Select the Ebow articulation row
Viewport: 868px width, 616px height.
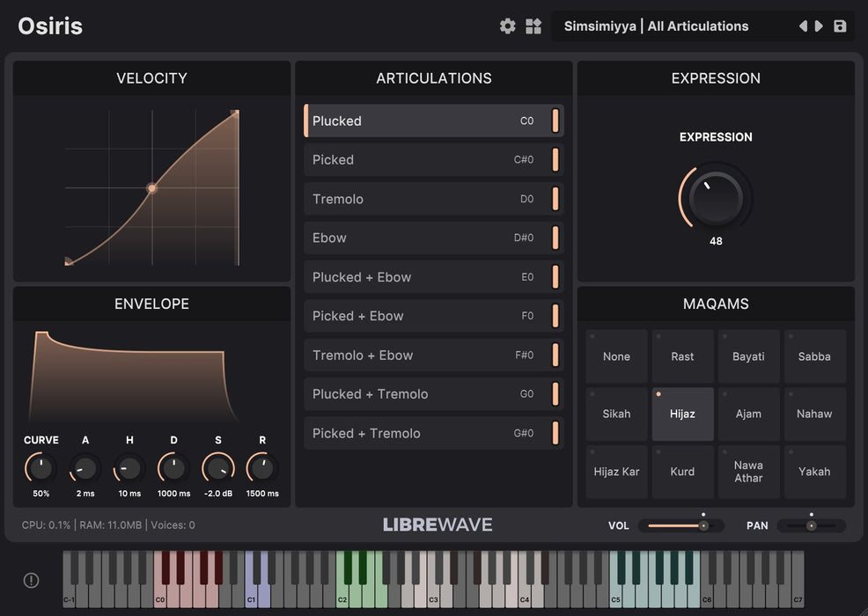point(423,238)
